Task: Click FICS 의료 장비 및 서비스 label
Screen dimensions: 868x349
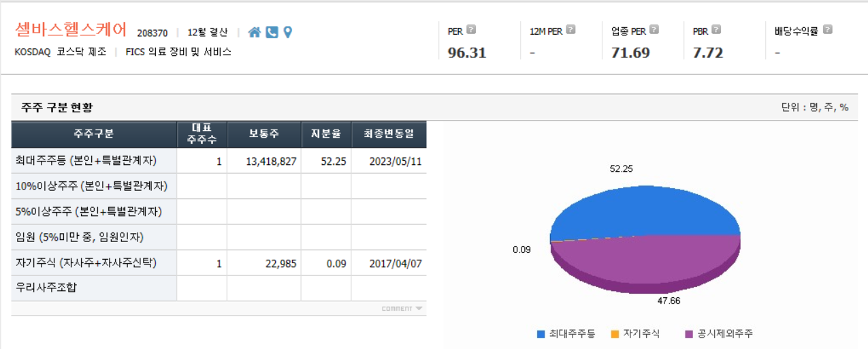Action: [178, 52]
